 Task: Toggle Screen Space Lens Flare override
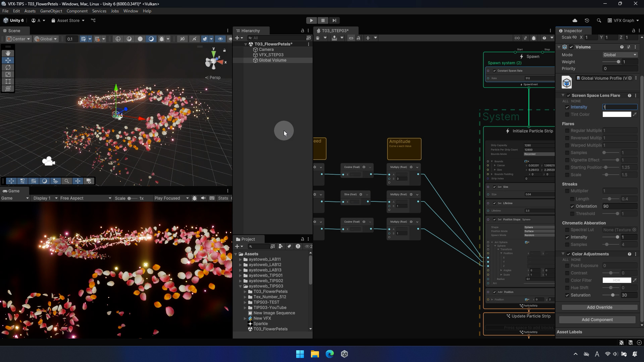[569, 96]
